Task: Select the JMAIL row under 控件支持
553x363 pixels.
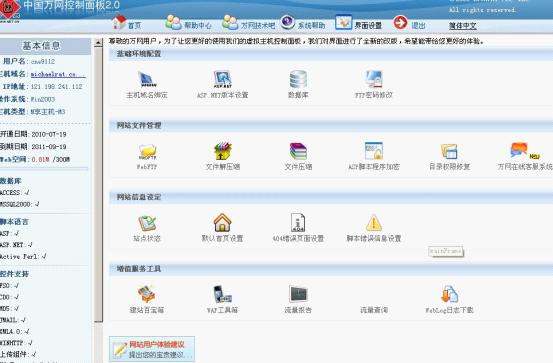Action: (x=13, y=320)
